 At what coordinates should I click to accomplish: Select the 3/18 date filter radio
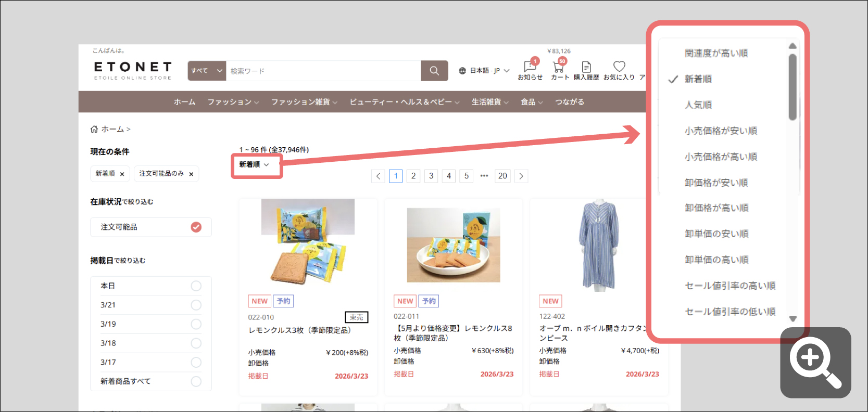point(196,343)
